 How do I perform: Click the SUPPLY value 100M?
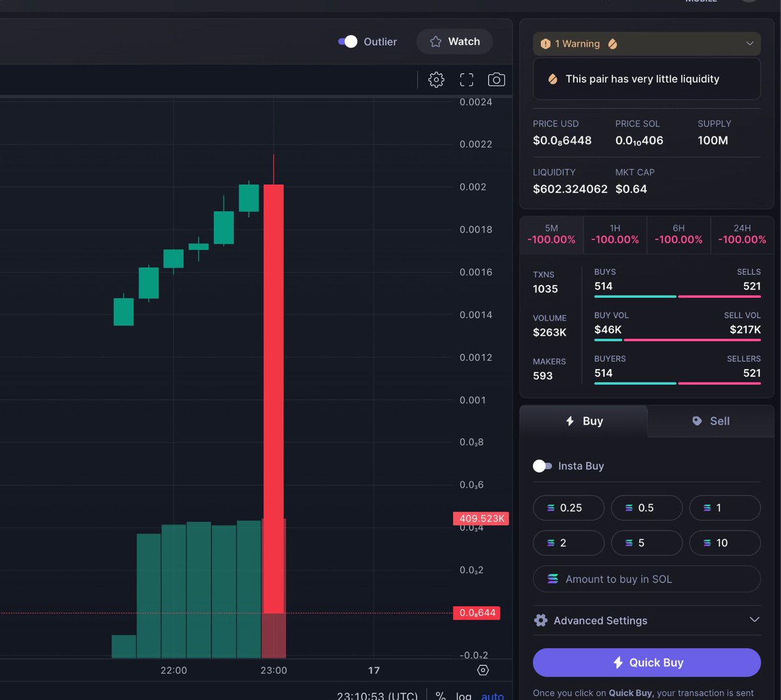coord(713,141)
